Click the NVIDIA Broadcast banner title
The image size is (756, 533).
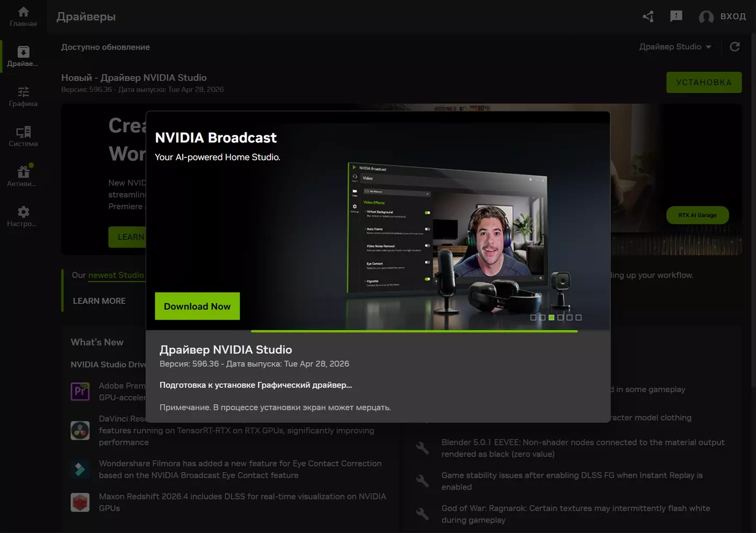point(216,137)
